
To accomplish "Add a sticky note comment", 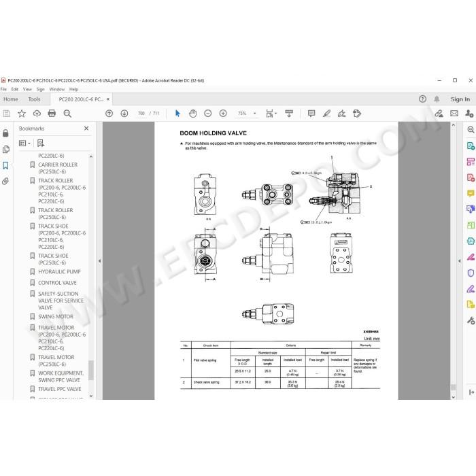I will coord(311,114).
